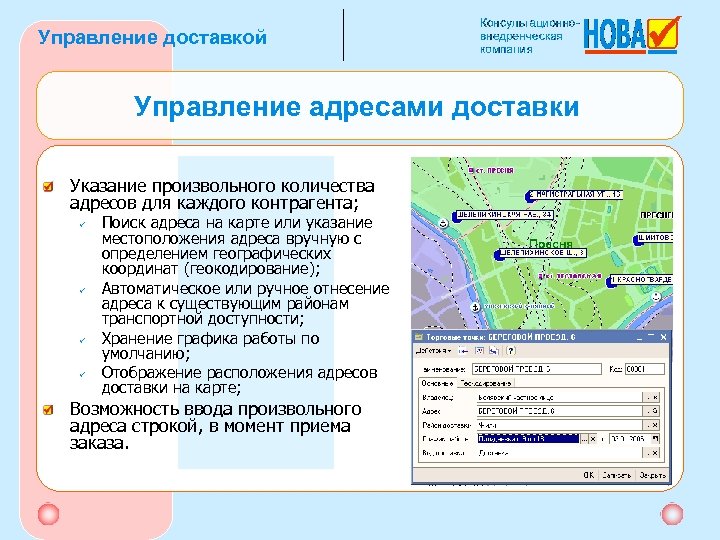Click the reread form toolbar icon
Viewport: 720px width, 540px height.
pyautogui.click(x=479, y=351)
